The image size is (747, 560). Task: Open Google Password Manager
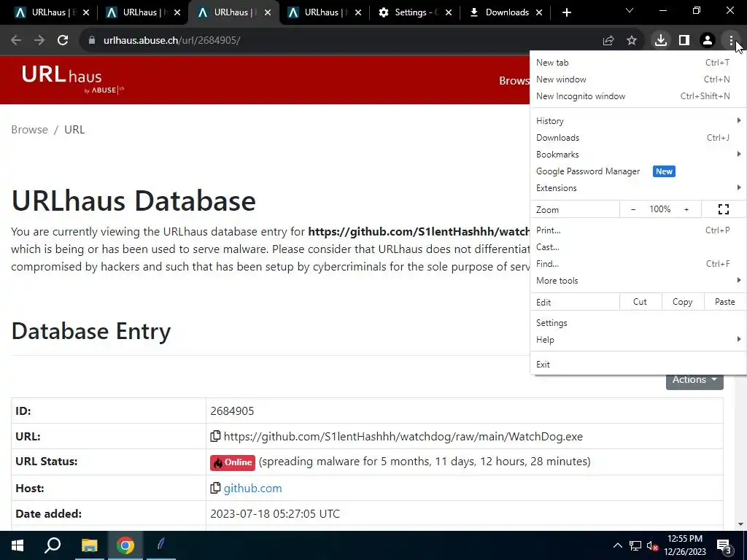tap(638, 171)
